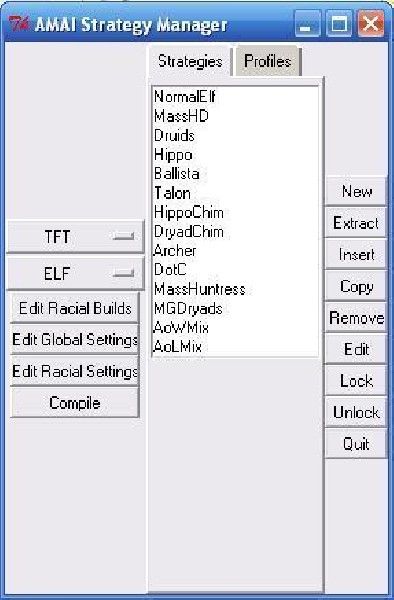Choose the MassHuntress strategy
This screenshot has height=600, width=394.
pyautogui.click(x=199, y=289)
